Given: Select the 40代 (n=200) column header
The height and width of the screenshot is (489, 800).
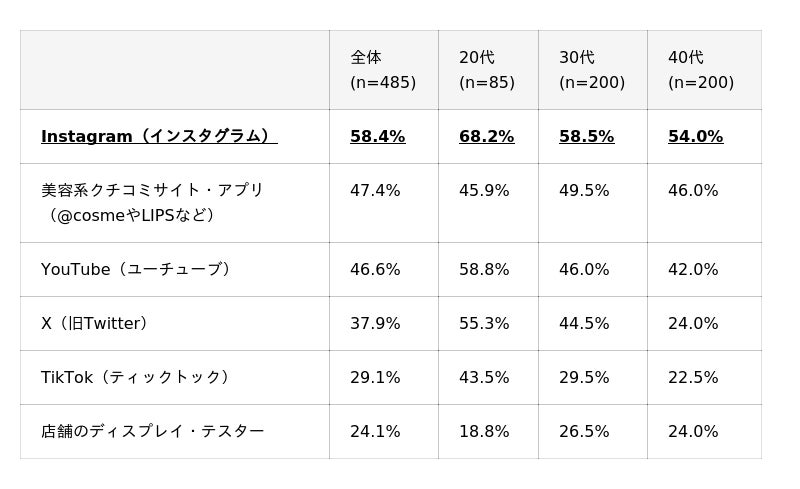Looking at the screenshot, I should click(x=701, y=70).
